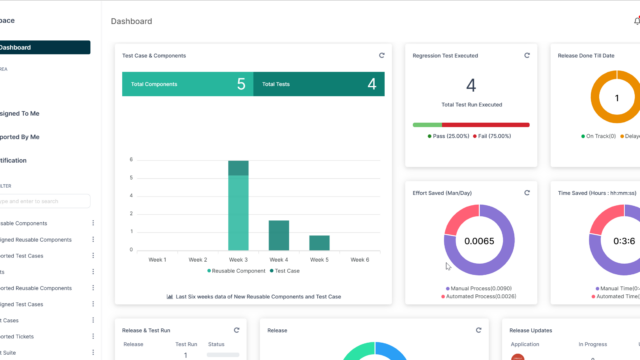Click the Total Tests tile
The height and width of the screenshot is (360, 640).
coord(319,84)
